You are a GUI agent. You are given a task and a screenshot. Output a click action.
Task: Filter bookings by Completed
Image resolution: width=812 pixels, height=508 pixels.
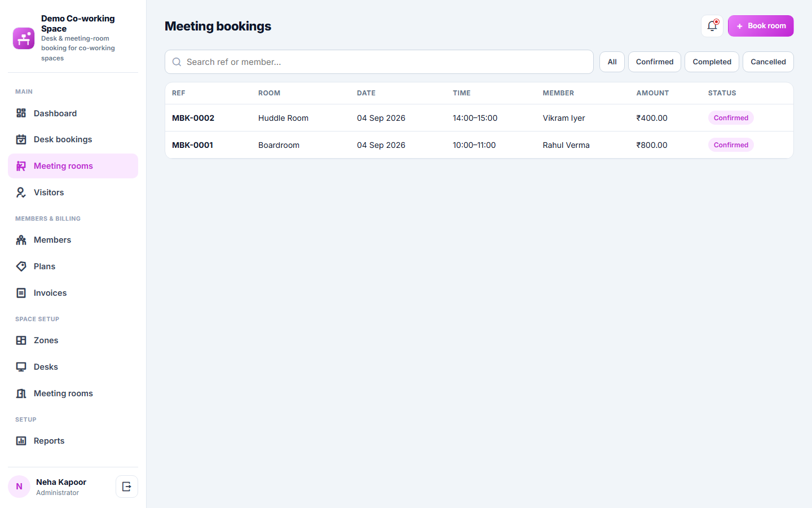tap(712, 62)
